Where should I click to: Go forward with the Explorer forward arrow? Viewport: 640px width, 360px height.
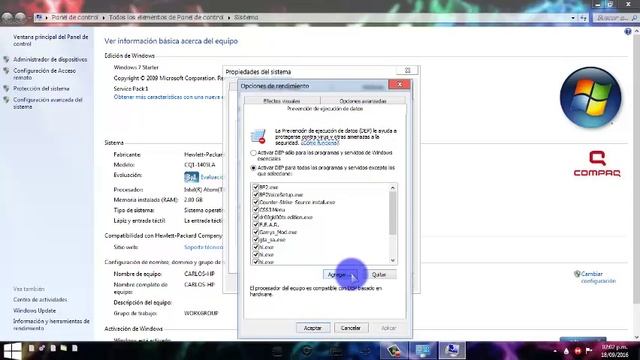point(20,18)
